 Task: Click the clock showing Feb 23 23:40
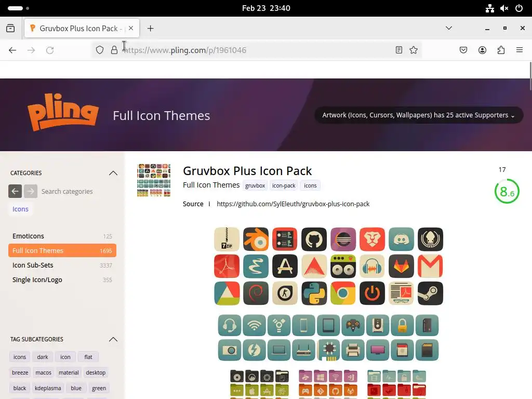[266, 8]
